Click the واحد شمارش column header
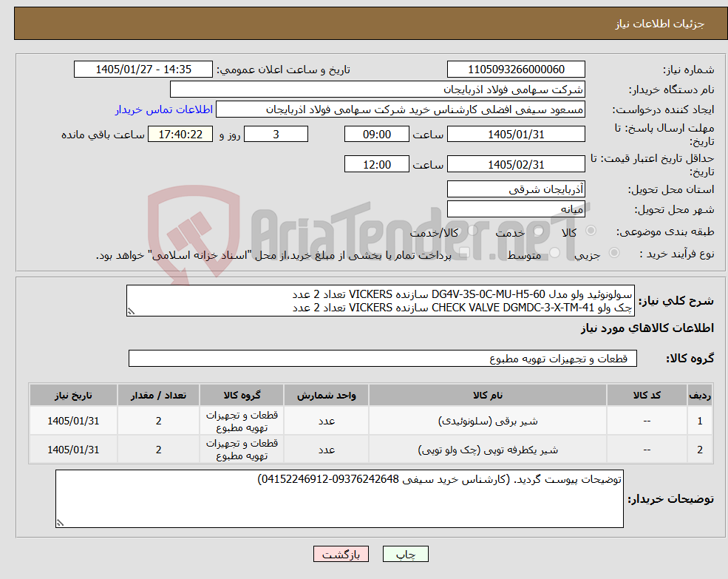Screen dimensions: 728x579 click(x=326, y=395)
